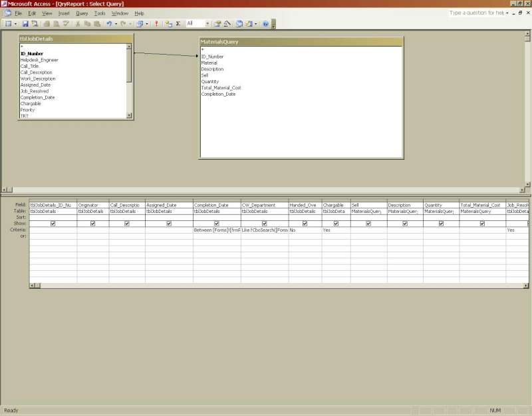Select Total_Material_Cost in MaterialsQuery list
Screen dimensions: 532x416
221,88
